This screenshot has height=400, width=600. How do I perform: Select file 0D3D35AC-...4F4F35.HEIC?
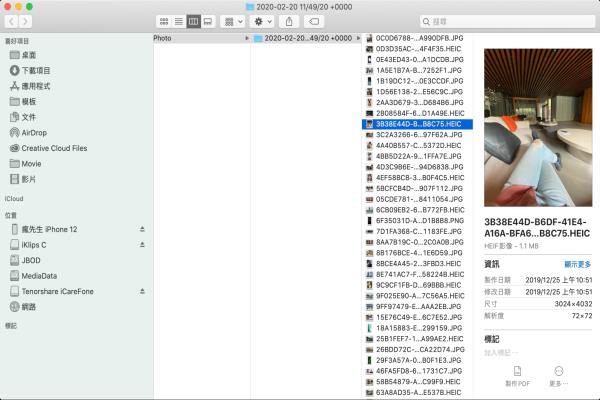click(x=417, y=49)
